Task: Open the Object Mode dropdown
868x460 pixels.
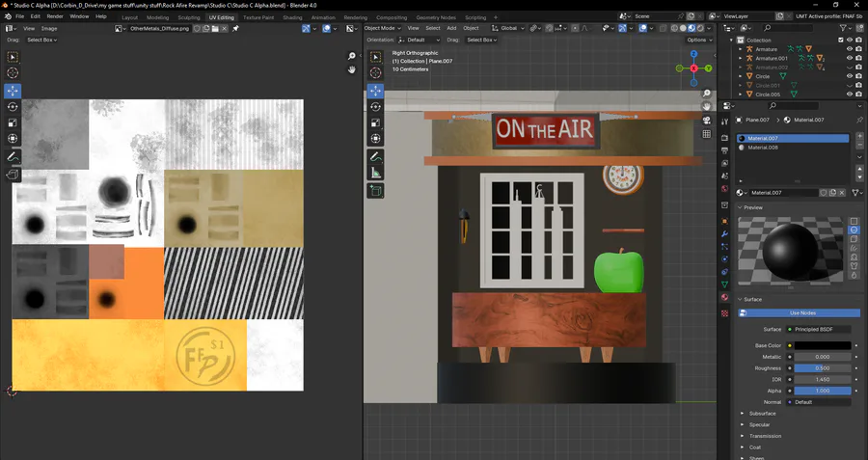Action: click(383, 28)
